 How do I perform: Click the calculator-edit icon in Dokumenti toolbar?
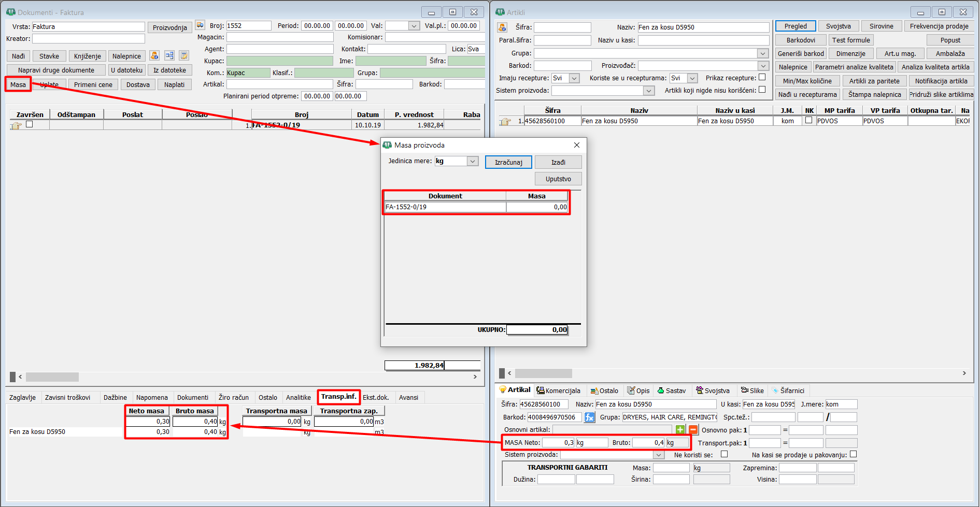(x=184, y=55)
